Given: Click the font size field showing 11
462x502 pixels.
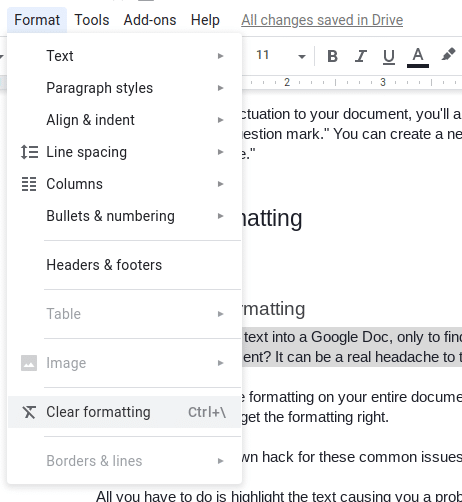Looking at the screenshot, I should tap(263, 55).
